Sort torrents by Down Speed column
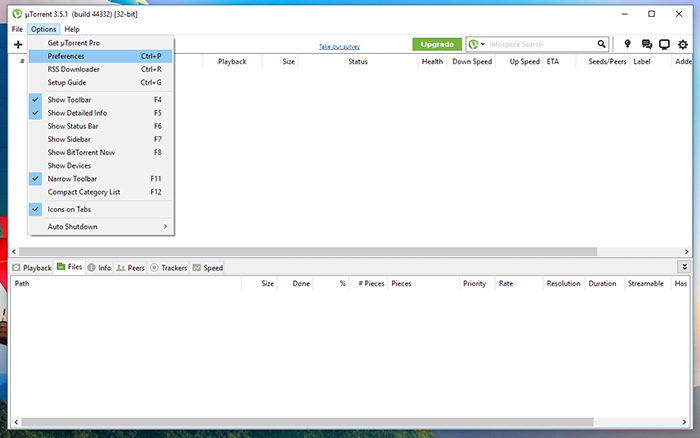The image size is (700, 438). point(472,62)
